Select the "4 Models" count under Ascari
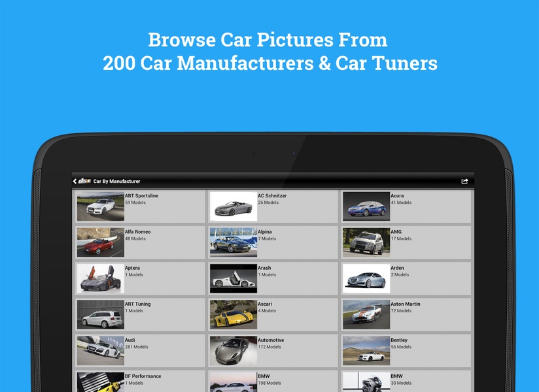This screenshot has height=392, width=539. [x=267, y=310]
